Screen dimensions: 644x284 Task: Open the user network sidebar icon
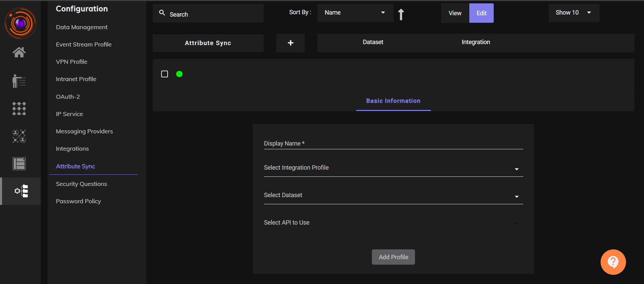(x=19, y=136)
